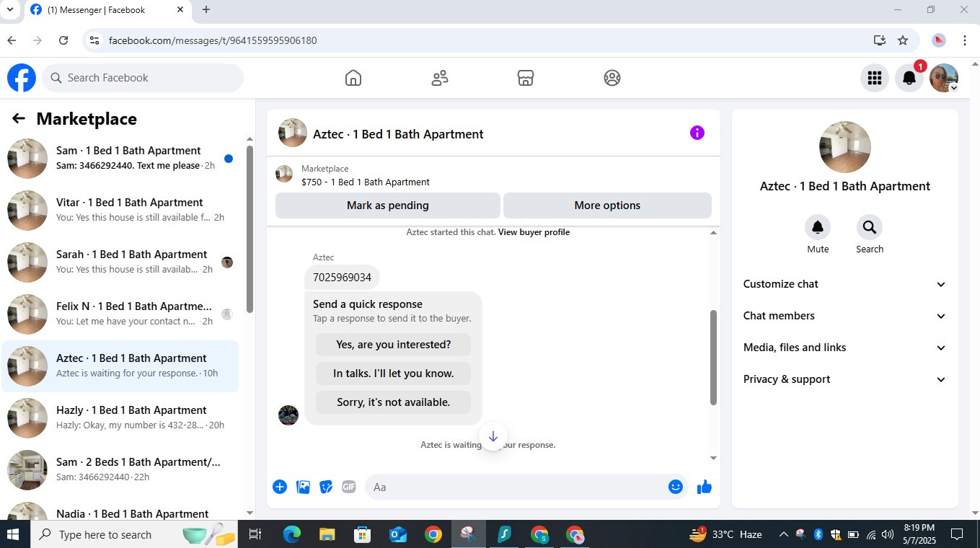This screenshot has height=548, width=980.
Task: Mute this chat with bell icon
Action: tap(818, 227)
